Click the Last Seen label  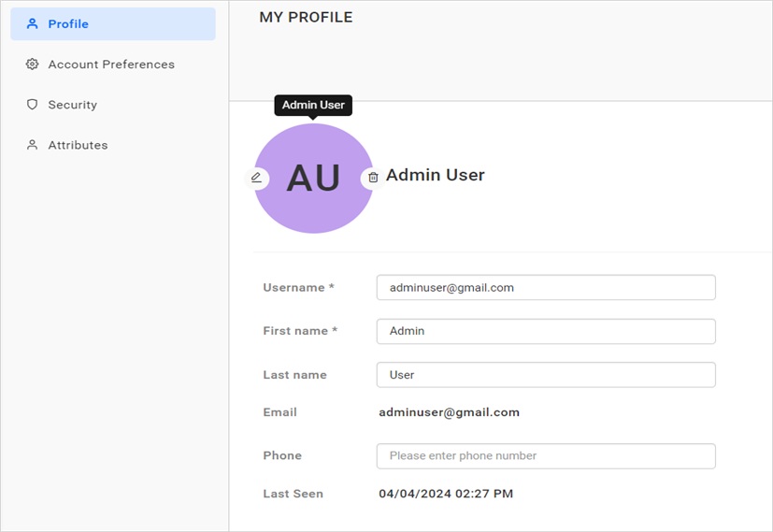(x=293, y=494)
